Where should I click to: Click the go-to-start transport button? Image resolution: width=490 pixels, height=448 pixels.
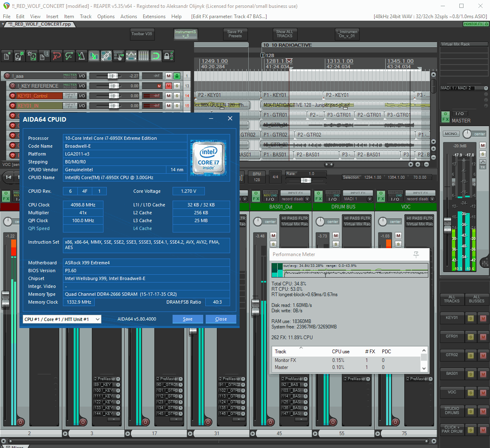(x=9, y=177)
